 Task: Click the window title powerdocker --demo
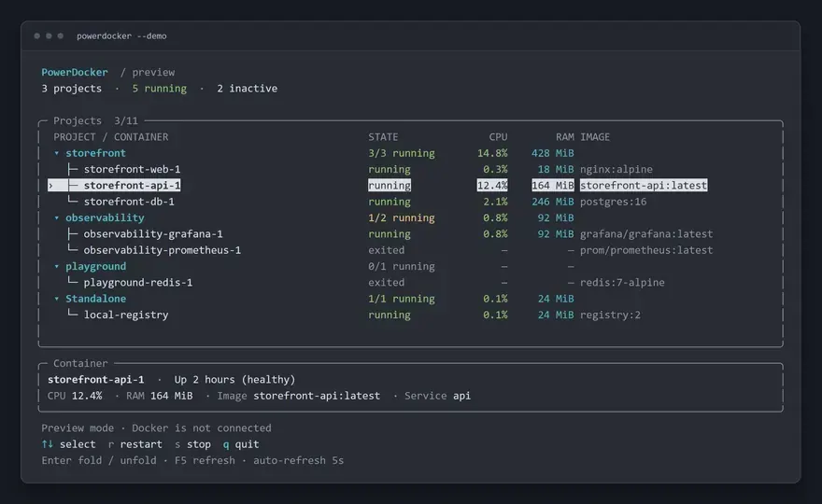pos(121,36)
